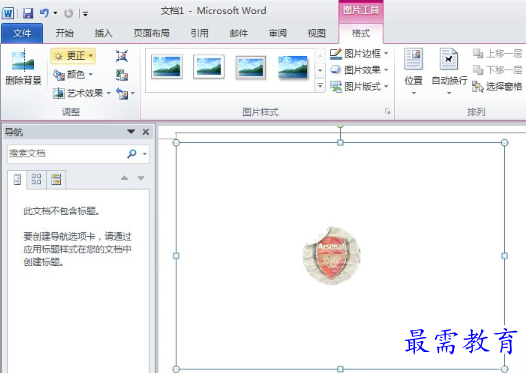Click the Search Document (搜索文档) field

[66, 153]
